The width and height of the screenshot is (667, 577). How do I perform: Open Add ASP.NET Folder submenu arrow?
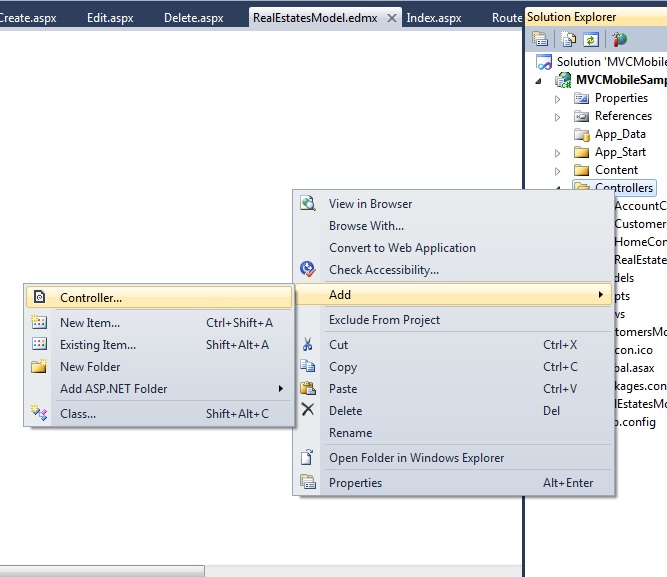click(x=281, y=388)
